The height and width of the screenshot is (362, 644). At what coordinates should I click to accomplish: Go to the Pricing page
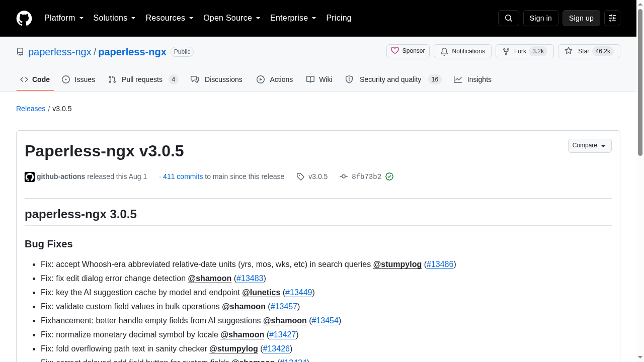click(339, 18)
